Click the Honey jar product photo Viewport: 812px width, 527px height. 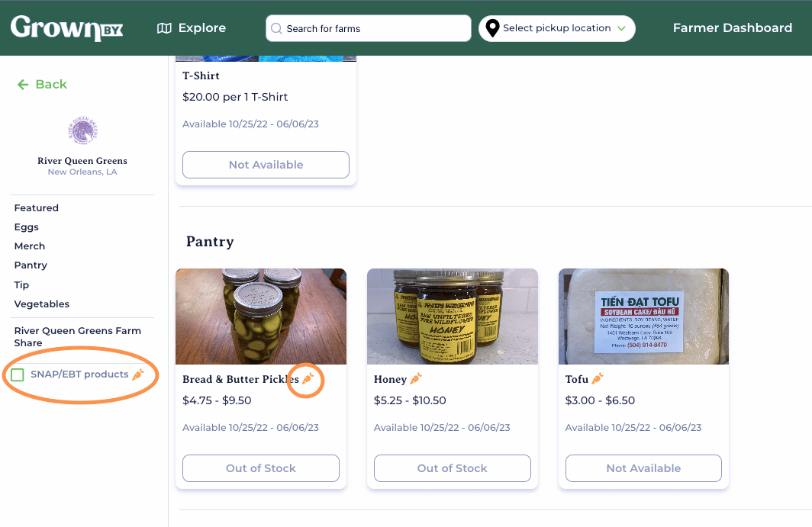(452, 316)
